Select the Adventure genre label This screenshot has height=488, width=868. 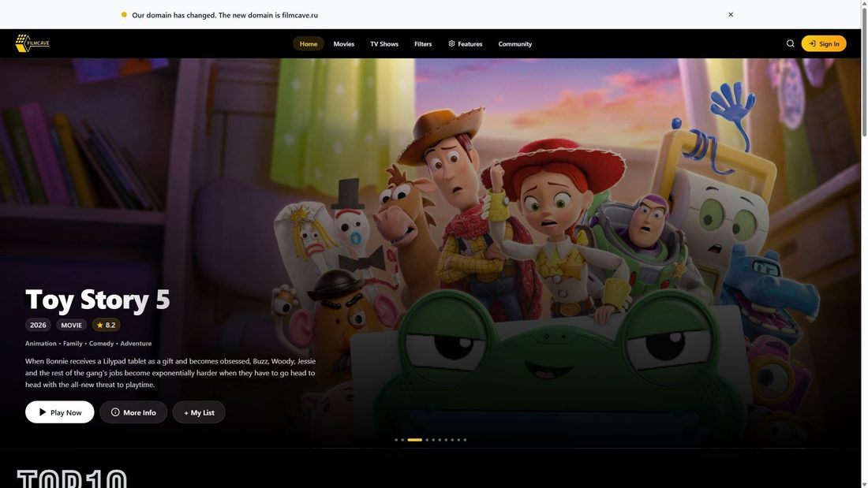(x=136, y=344)
